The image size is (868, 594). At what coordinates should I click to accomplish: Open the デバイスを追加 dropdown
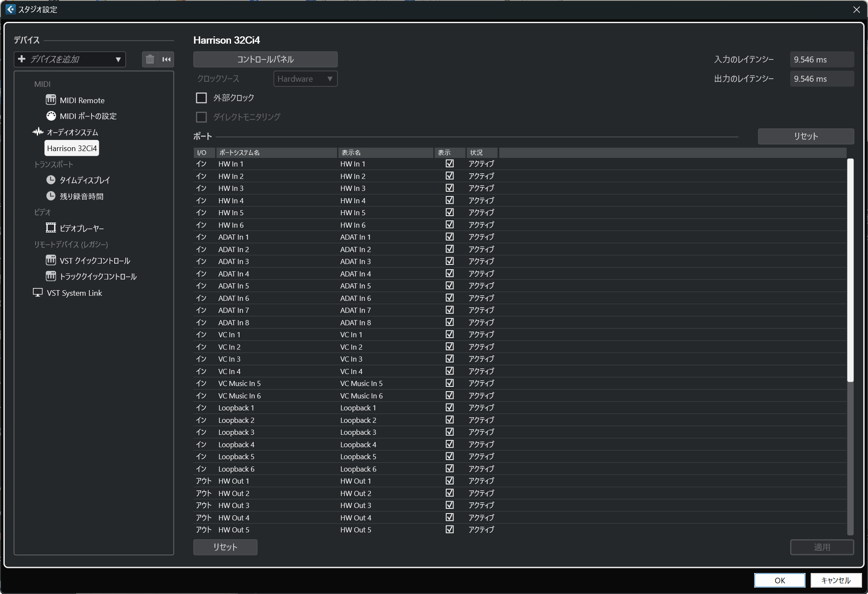(x=70, y=59)
